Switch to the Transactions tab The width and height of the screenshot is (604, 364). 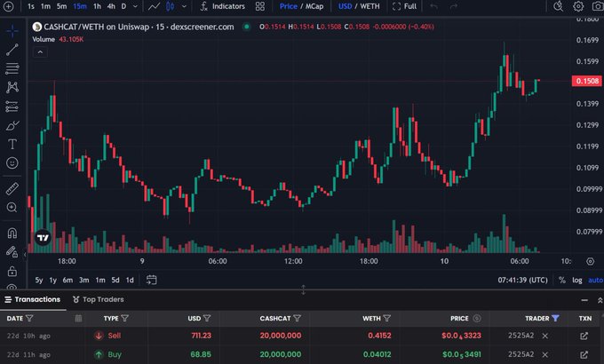point(32,299)
